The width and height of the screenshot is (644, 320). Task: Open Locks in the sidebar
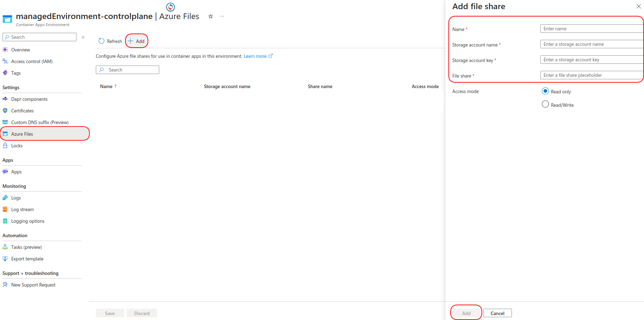pos(17,146)
